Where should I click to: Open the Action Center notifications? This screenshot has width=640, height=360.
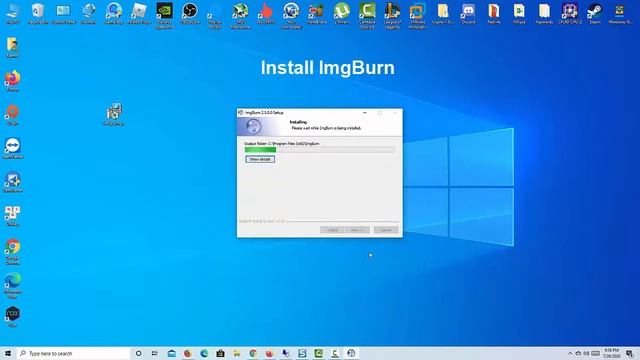pyautogui.click(x=630, y=353)
